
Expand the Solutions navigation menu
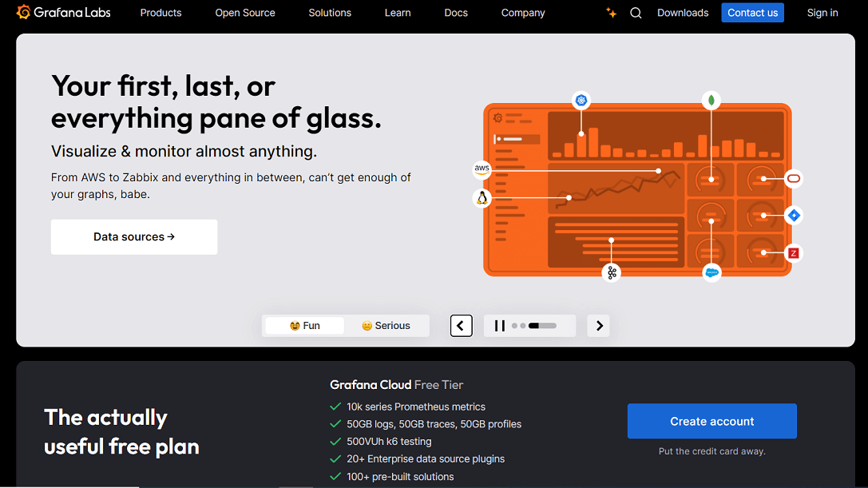[x=330, y=13]
